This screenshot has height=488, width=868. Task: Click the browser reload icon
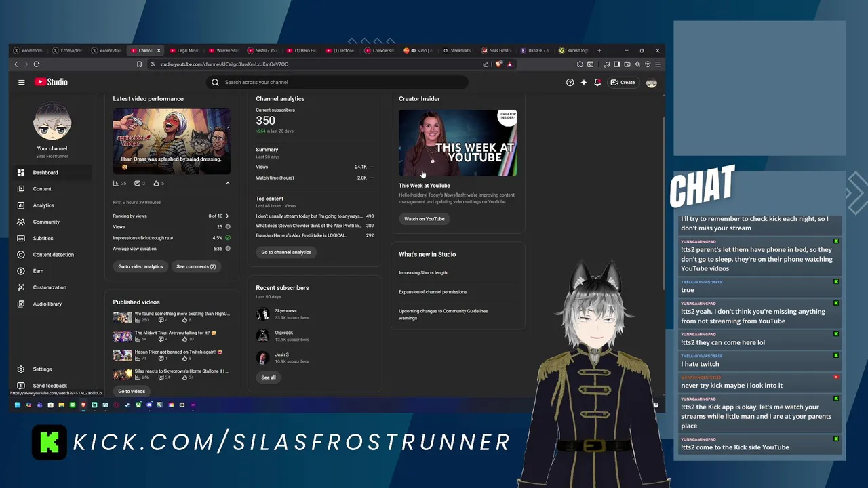pos(37,64)
